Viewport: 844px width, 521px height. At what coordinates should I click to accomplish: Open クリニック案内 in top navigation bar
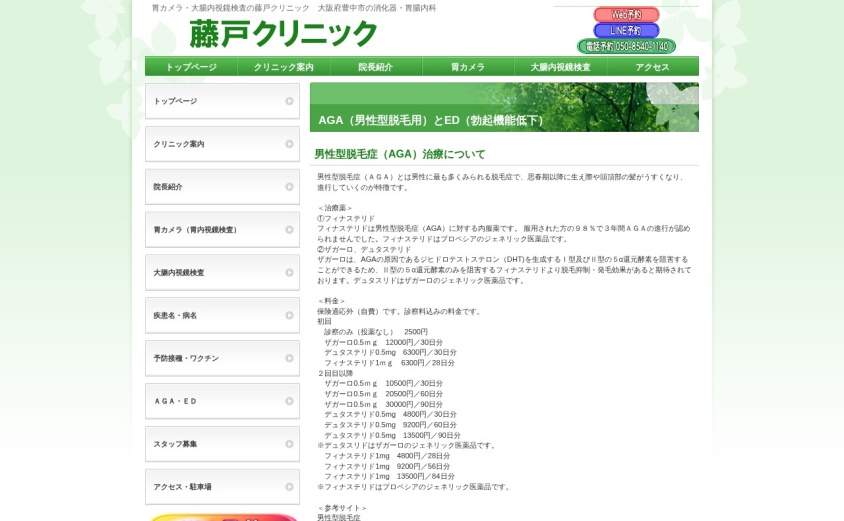click(284, 67)
